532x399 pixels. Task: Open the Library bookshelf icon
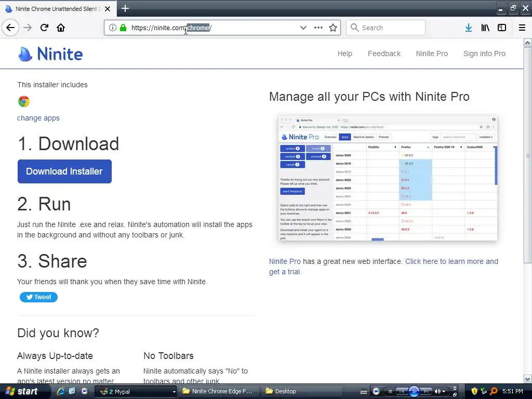coord(485,28)
